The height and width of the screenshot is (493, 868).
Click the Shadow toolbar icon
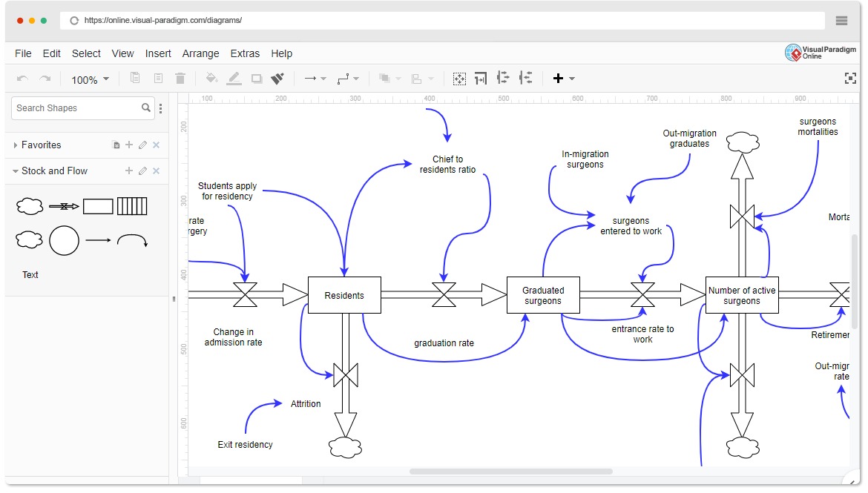coord(257,78)
